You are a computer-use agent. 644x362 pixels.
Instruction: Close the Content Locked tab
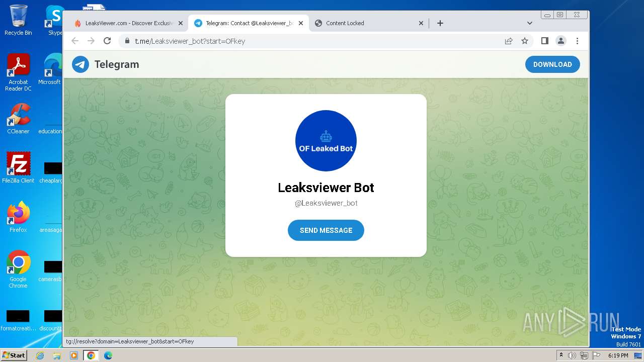[422, 23]
